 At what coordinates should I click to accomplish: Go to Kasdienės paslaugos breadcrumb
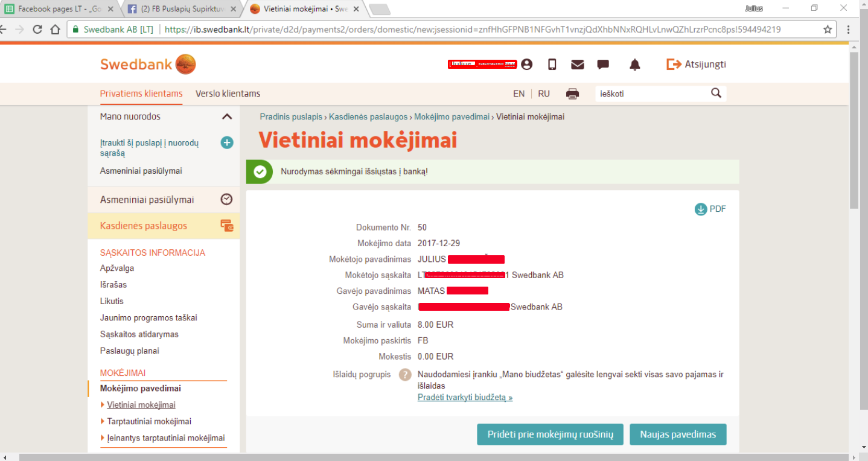click(x=368, y=116)
